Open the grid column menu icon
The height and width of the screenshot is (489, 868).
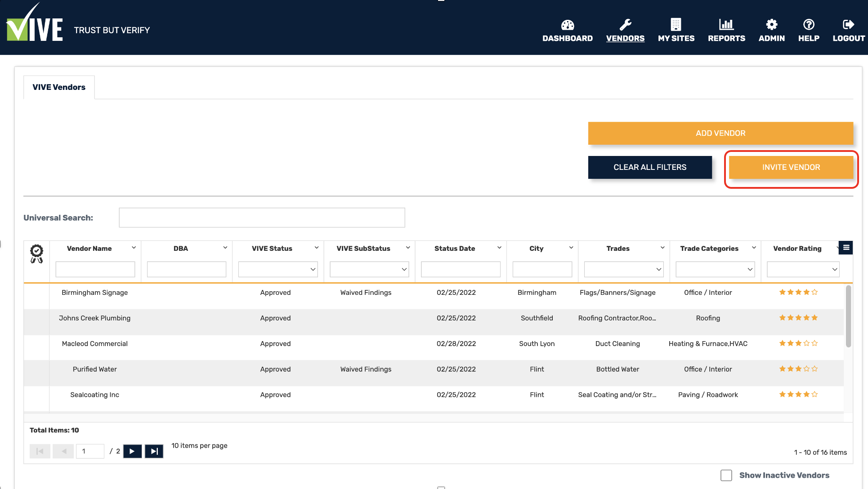pyautogui.click(x=846, y=248)
